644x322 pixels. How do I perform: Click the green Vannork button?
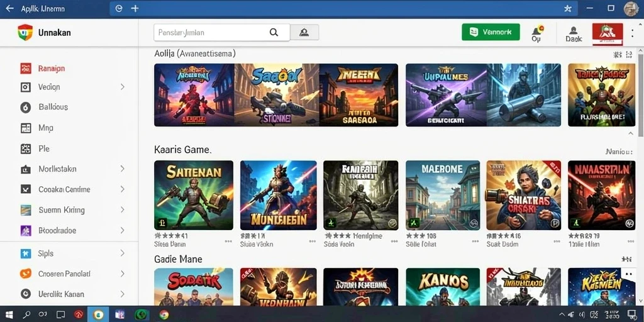491,32
